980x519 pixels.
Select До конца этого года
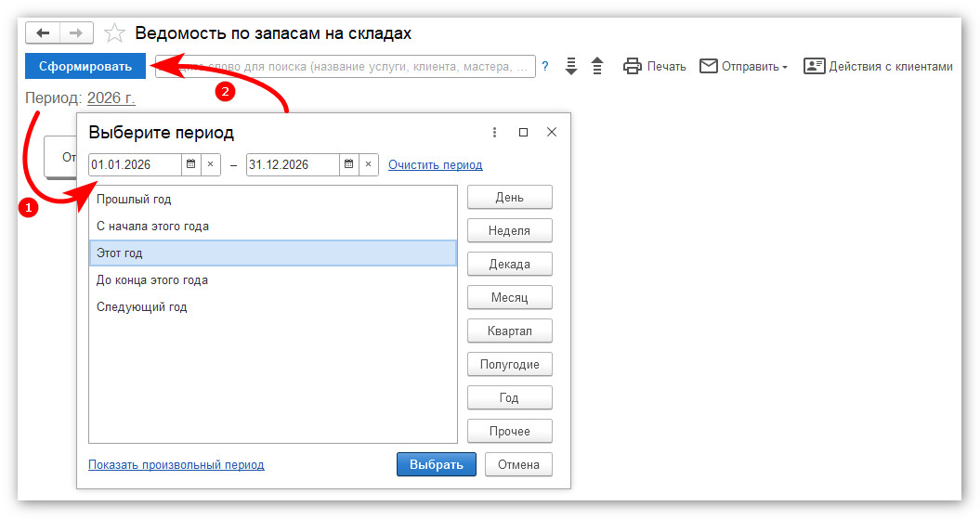coord(273,279)
